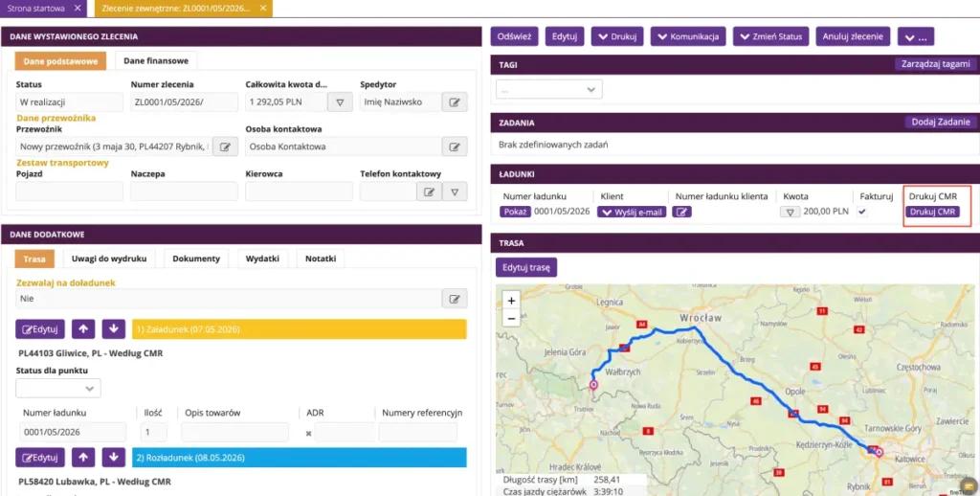Edit client load number icon in Ładunki
980x496 pixels.
coord(681,212)
